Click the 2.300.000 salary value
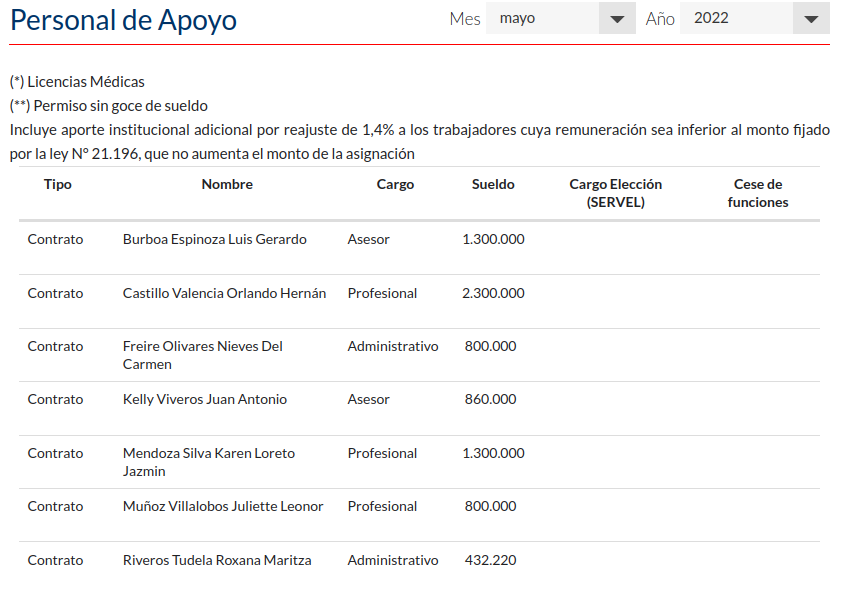Screen dimensions: 859x601 493,293
